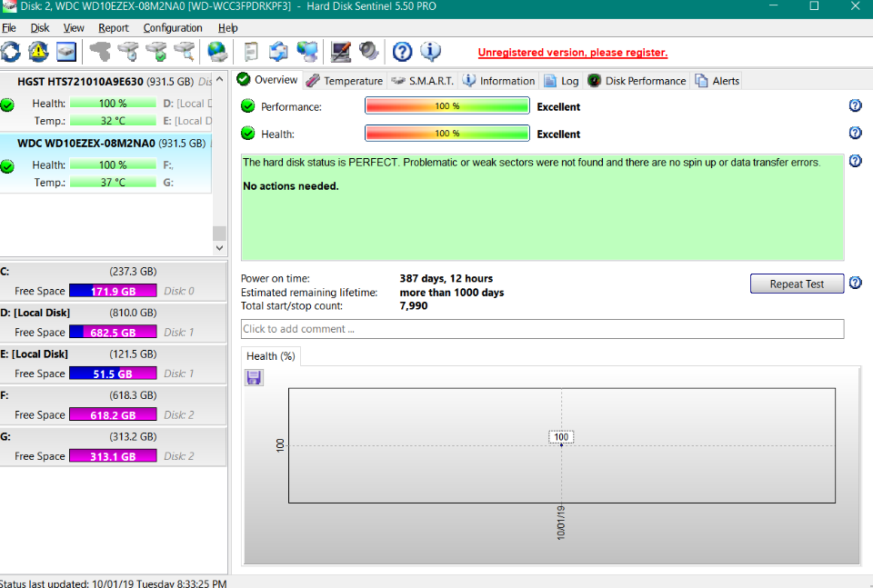Click the monitor with pen toolbar icon

341,51
